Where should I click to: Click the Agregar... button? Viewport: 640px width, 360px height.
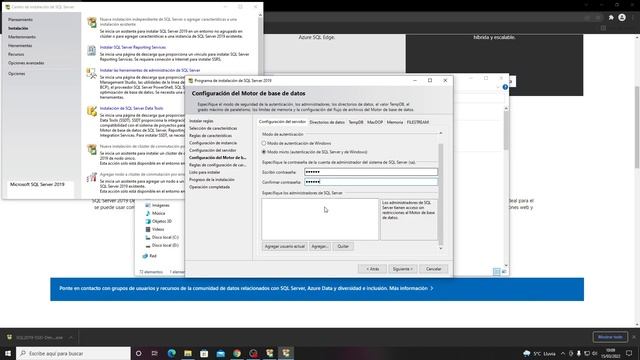(320, 247)
